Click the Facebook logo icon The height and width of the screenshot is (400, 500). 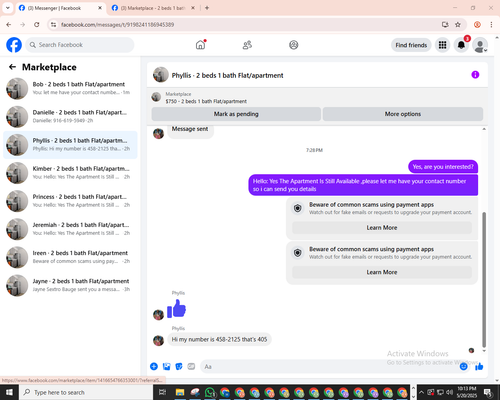(14, 45)
